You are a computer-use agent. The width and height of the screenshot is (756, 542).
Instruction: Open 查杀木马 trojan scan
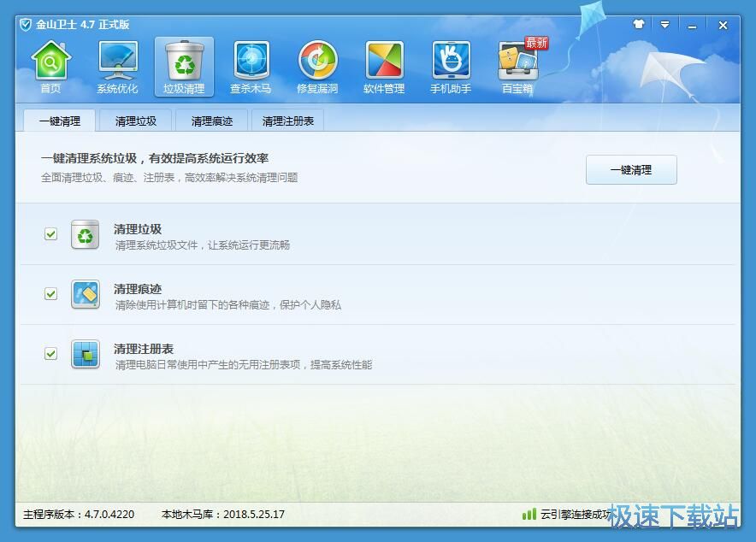click(x=251, y=67)
